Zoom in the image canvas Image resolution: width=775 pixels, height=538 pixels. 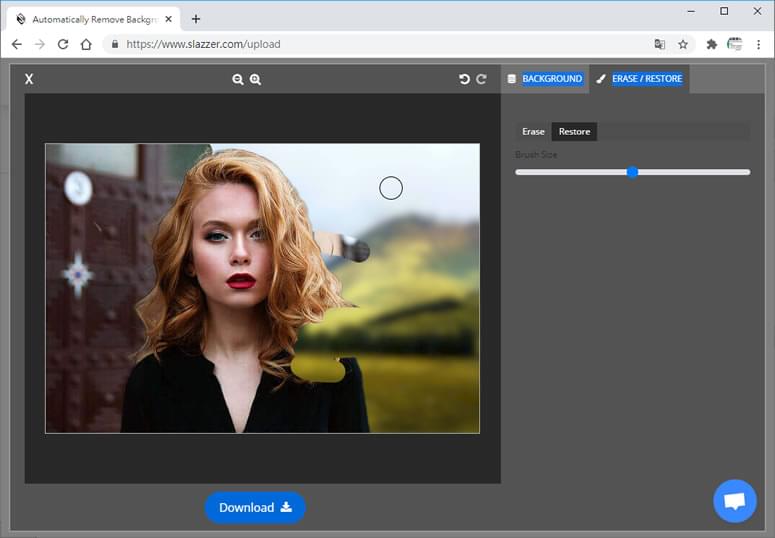pyautogui.click(x=255, y=80)
